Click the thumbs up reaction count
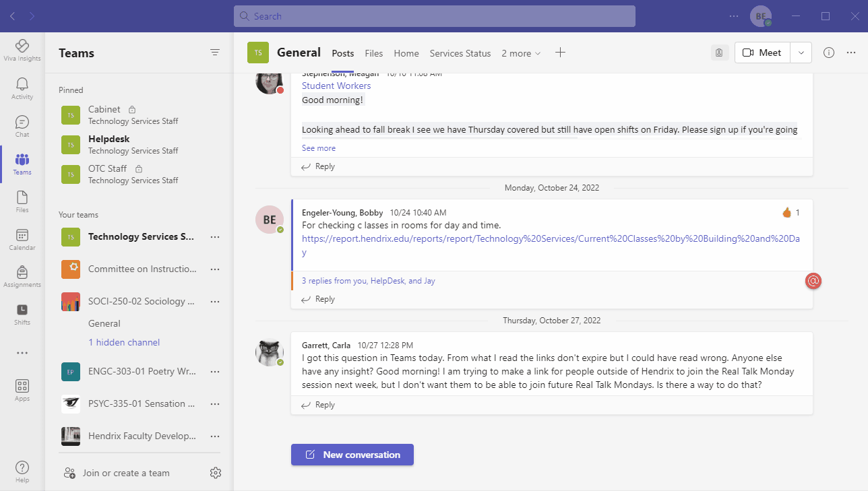 pyautogui.click(x=791, y=212)
